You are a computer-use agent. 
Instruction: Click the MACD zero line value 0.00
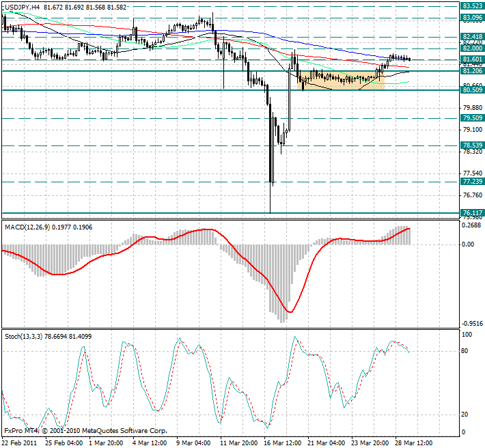tap(468, 244)
